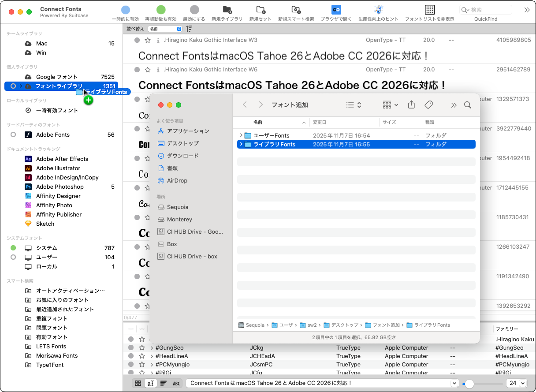Open preview text dropdown
The height and width of the screenshot is (392, 536).
point(454,383)
